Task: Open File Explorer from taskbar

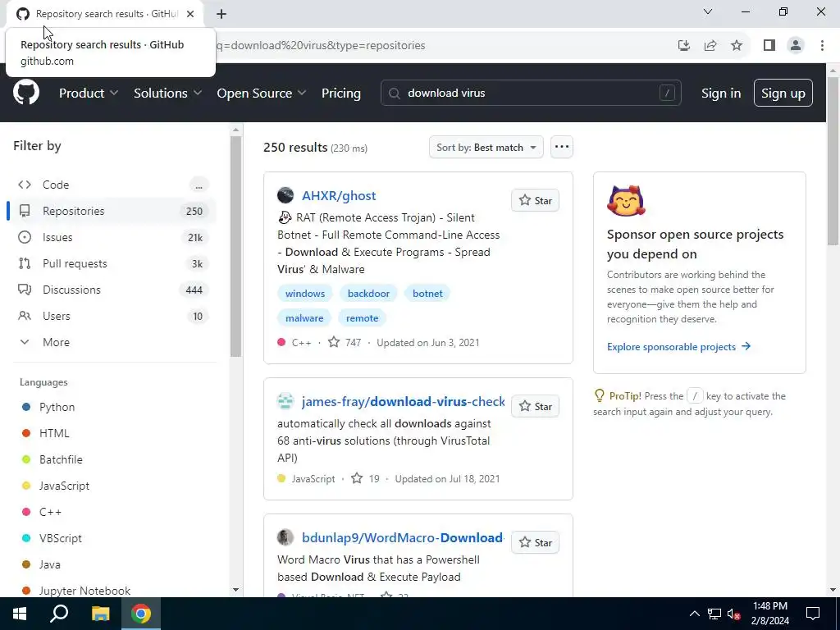Action: pyautogui.click(x=100, y=614)
